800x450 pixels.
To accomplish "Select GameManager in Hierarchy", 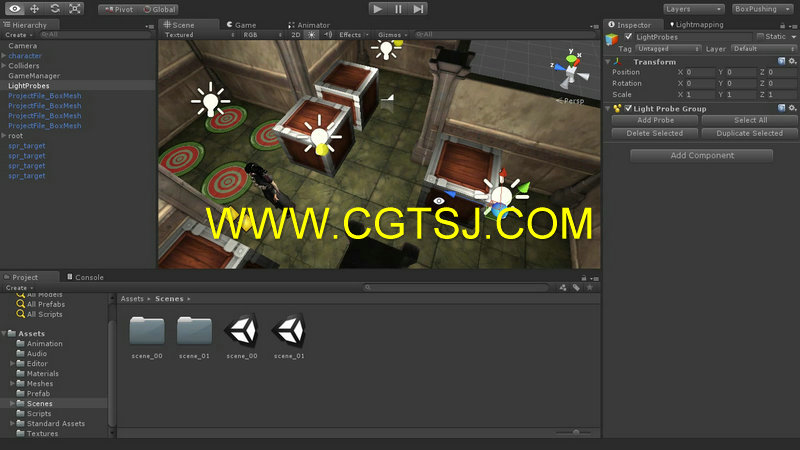I will pyautogui.click(x=34, y=76).
